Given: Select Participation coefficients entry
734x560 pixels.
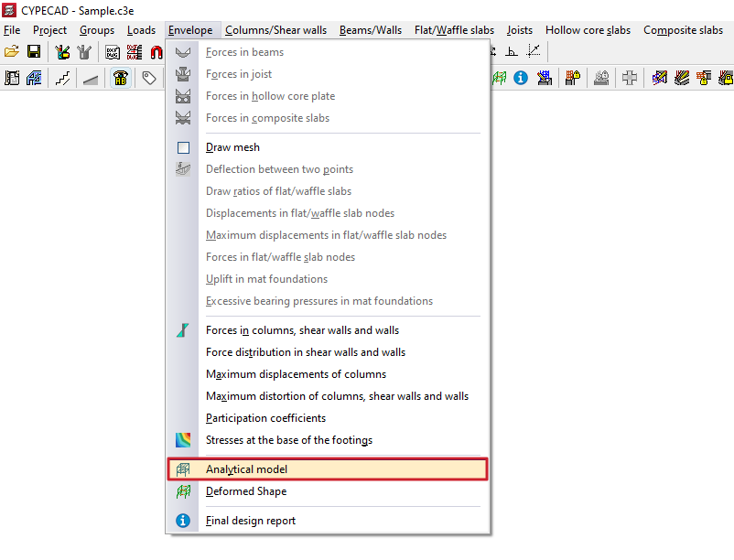Looking at the screenshot, I should pos(328,418).
